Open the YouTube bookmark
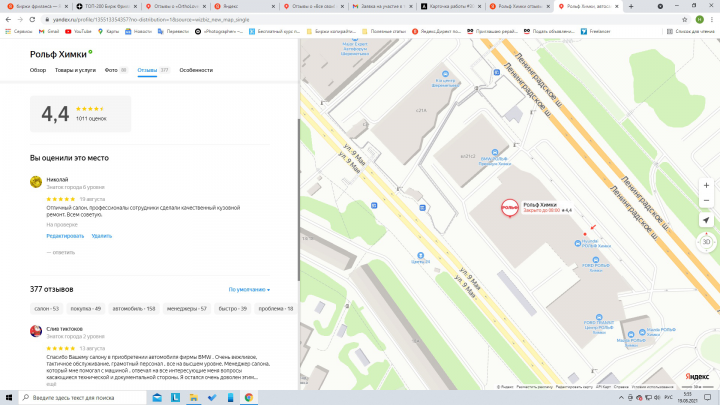This screenshot has height=405, width=720. click(78, 32)
